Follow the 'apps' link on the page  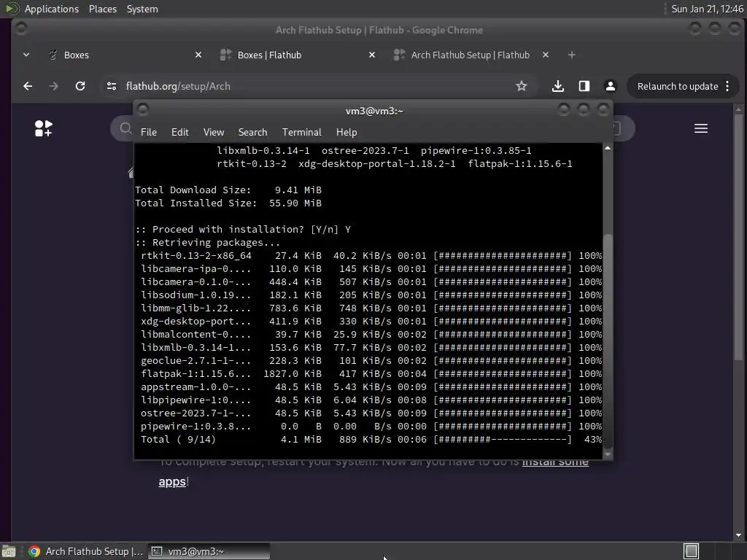[x=172, y=481]
